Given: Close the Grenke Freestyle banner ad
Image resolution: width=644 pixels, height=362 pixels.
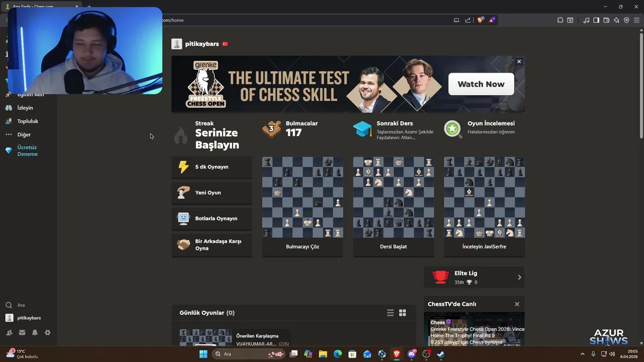Looking at the screenshot, I should pos(519,61).
